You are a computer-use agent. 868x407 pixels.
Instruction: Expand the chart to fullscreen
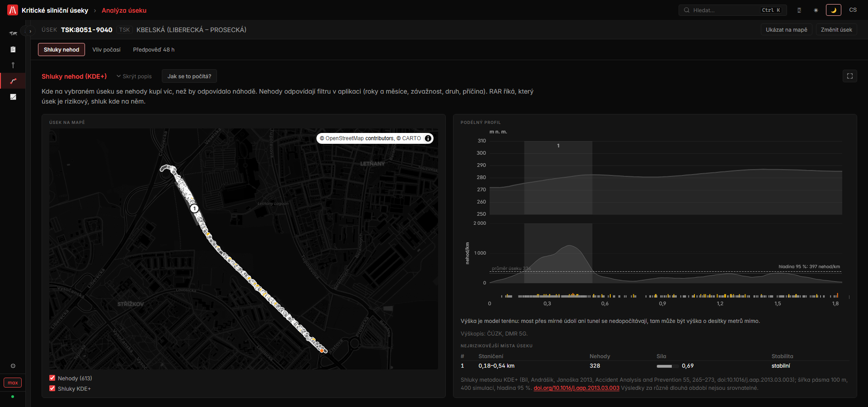[x=850, y=76]
